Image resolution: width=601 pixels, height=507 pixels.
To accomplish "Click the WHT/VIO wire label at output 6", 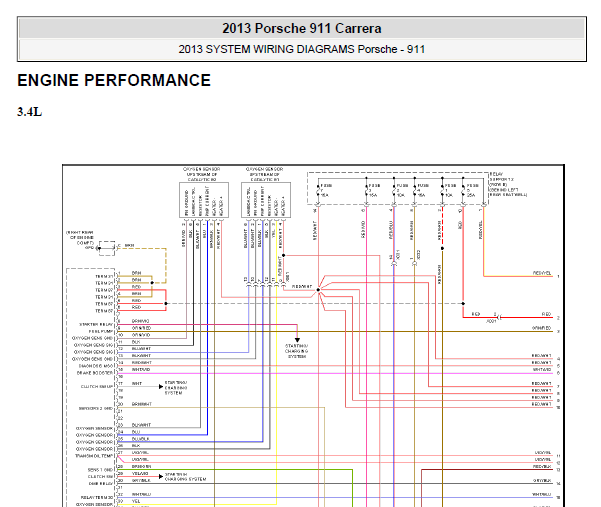I will coord(542,370).
